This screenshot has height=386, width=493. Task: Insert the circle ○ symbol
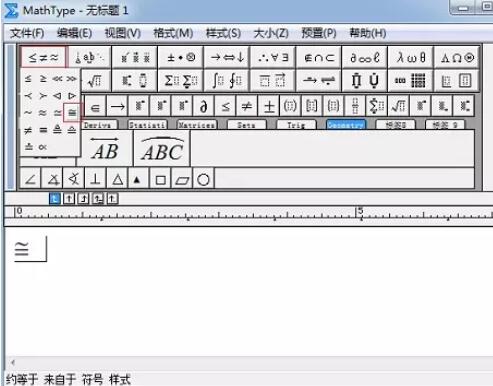[x=203, y=179]
